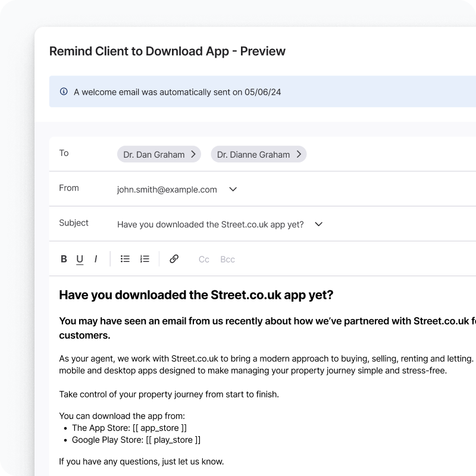
Task: Click the 'To' field label
Action: [x=64, y=153]
